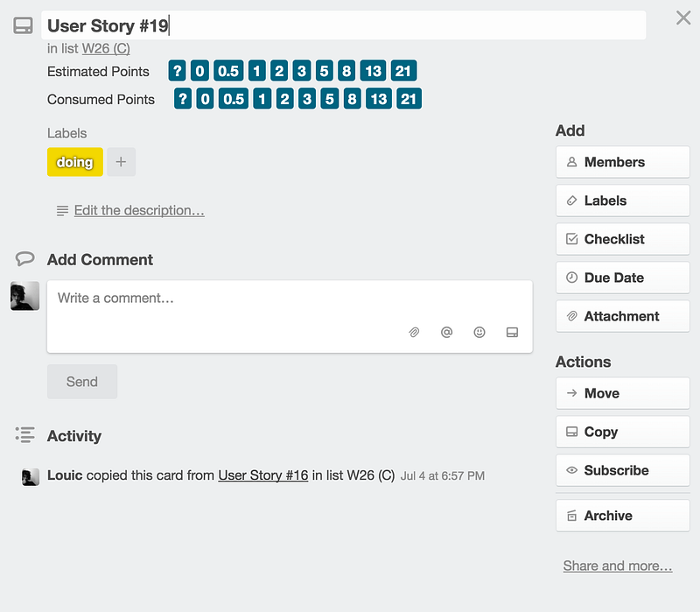Click Archive in the Actions section
700x612 pixels.
[623, 516]
